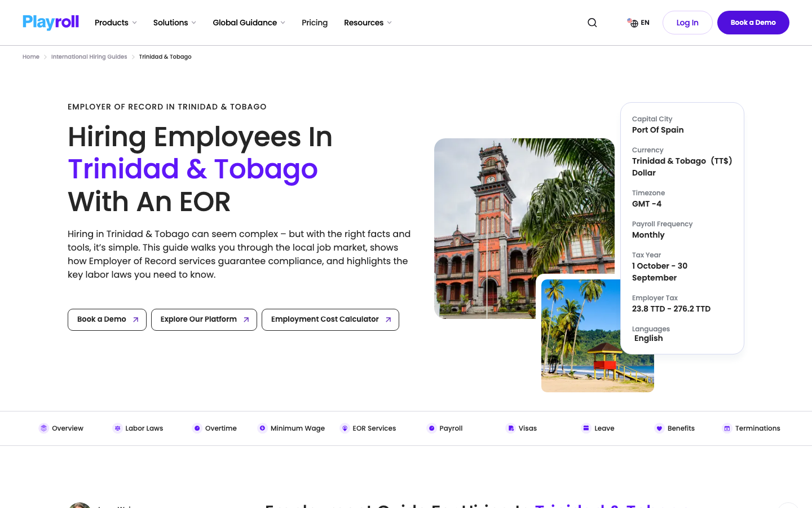812x508 pixels.
Task: Click the Port Of Spain capital value
Action: point(657,130)
